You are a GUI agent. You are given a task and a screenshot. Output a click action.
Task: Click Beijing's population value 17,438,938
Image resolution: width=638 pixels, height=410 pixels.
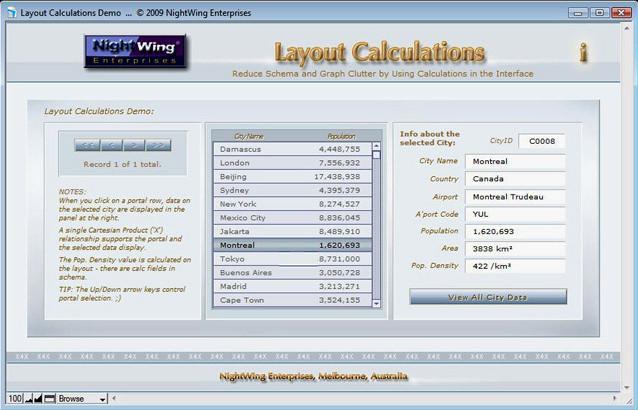(x=337, y=177)
